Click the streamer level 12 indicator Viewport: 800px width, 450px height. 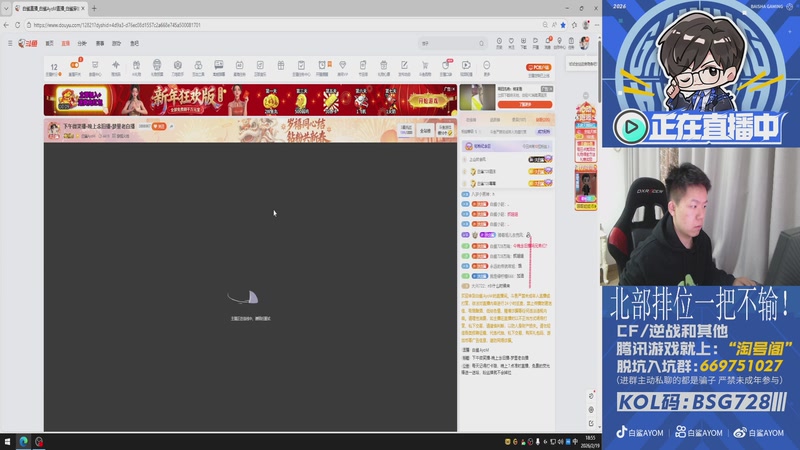click(54, 68)
